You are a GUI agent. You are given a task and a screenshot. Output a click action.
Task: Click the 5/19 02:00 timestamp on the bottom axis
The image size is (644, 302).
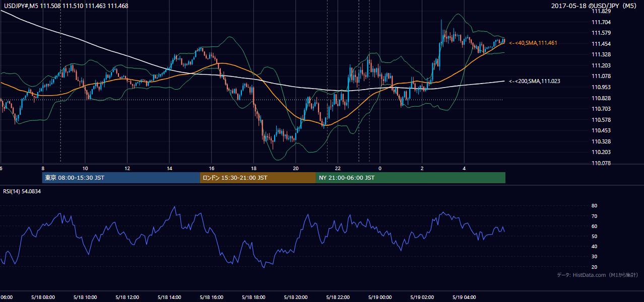tap(422, 297)
